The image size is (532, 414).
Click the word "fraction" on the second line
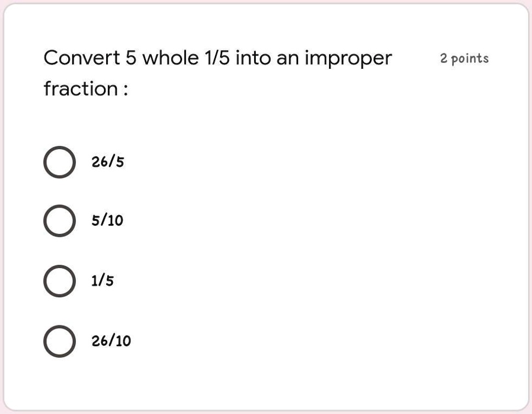click(80, 89)
